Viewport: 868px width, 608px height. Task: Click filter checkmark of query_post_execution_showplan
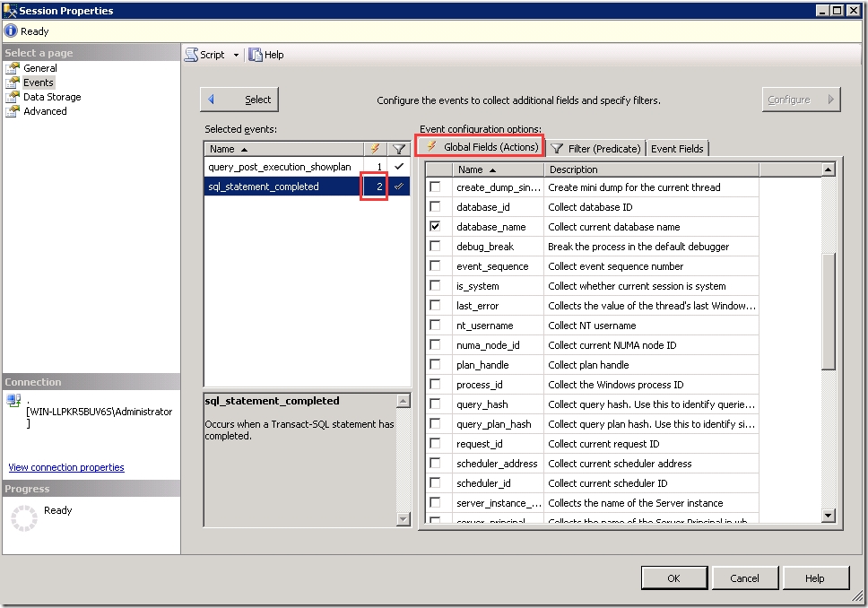click(398, 167)
